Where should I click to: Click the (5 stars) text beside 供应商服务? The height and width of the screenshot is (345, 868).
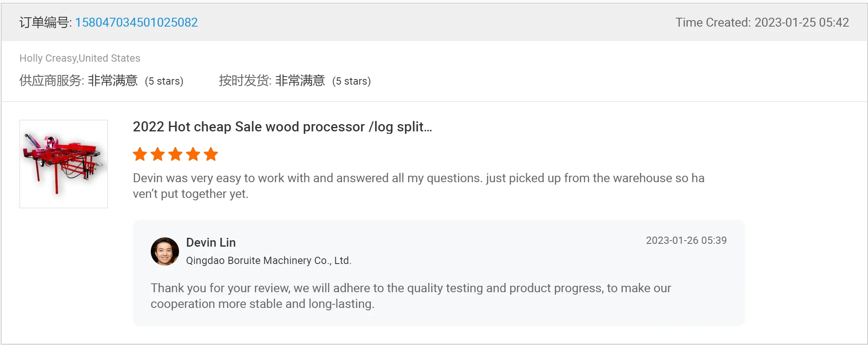point(164,81)
